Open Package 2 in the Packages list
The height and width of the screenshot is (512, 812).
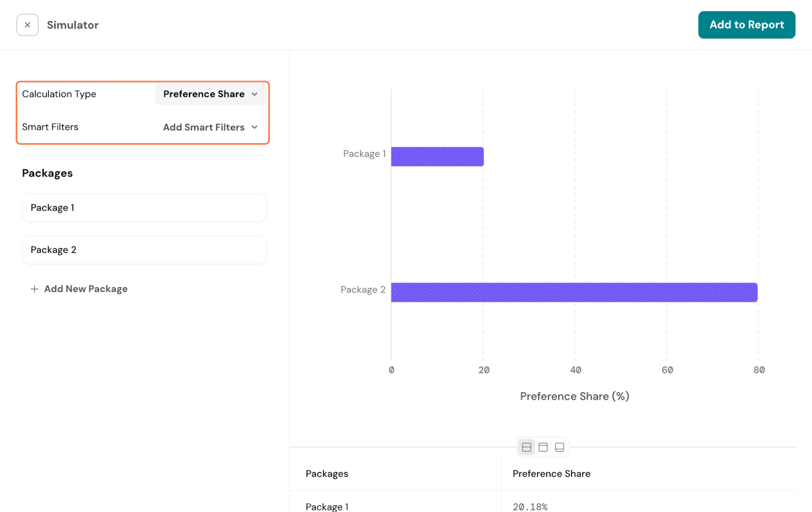[144, 250]
